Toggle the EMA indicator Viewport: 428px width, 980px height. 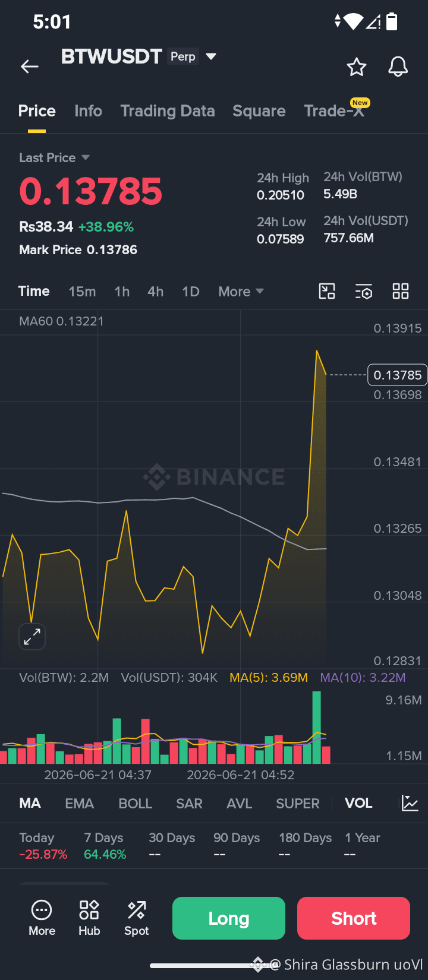[x=80, y=804]
